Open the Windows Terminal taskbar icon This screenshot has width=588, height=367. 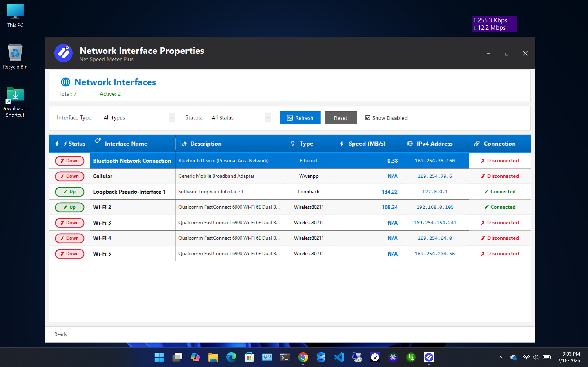(285, 357)
